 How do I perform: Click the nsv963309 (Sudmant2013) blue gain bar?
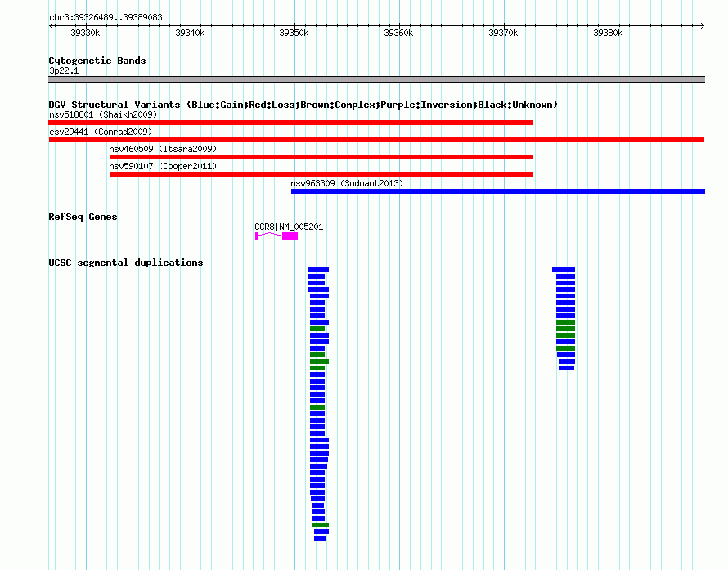(498, 191)
